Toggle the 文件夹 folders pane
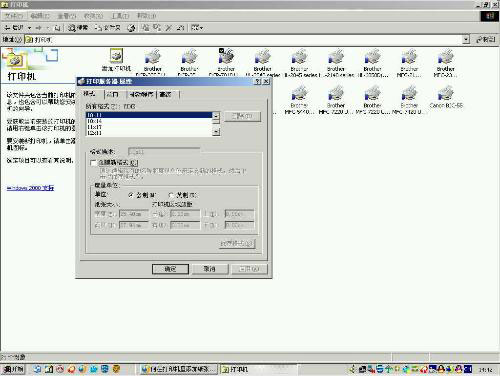Screen dimensions: 500x376 pyautogui.click(x=107, y=28)
